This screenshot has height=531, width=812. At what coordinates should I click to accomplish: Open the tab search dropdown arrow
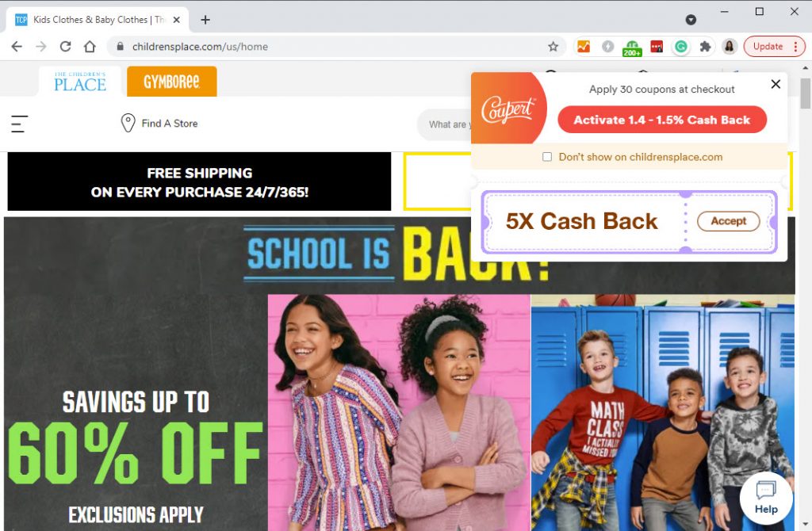691,20
